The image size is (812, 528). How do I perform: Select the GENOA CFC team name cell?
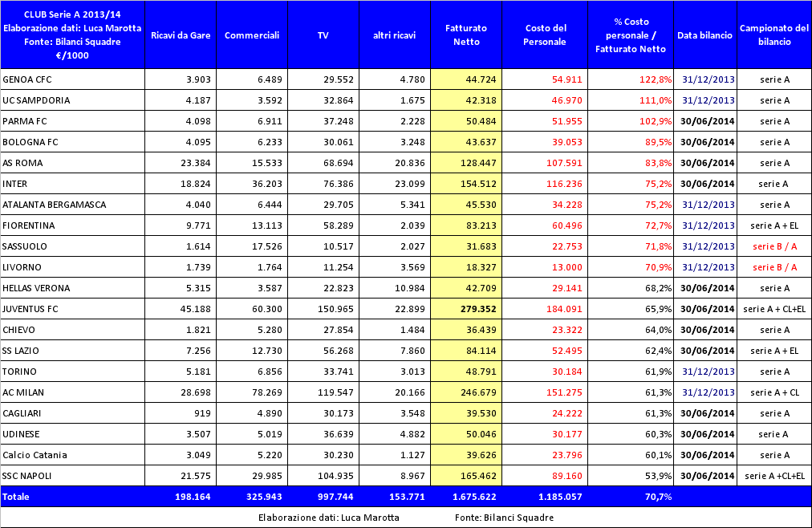[72, 79]
